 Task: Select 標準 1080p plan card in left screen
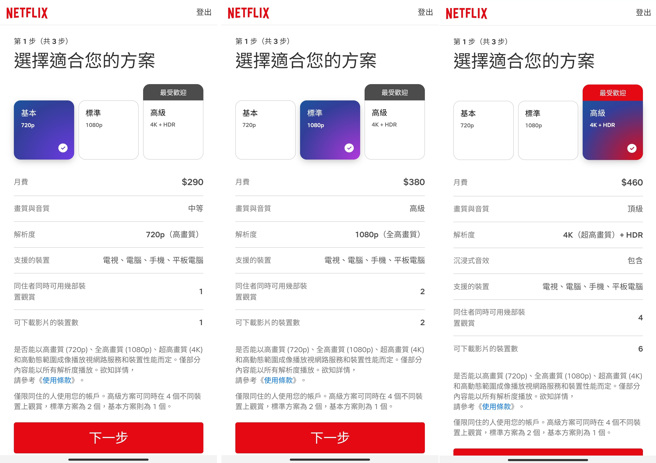[x=108, y=130]
